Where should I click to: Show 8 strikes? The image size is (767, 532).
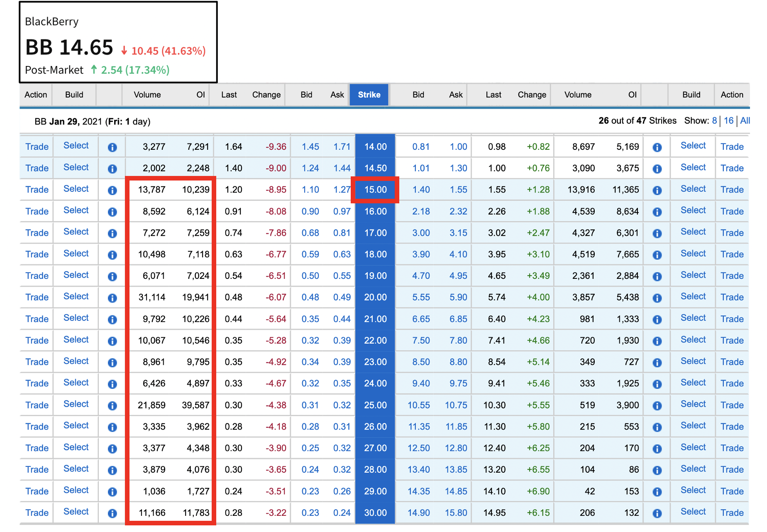[714, 121]
